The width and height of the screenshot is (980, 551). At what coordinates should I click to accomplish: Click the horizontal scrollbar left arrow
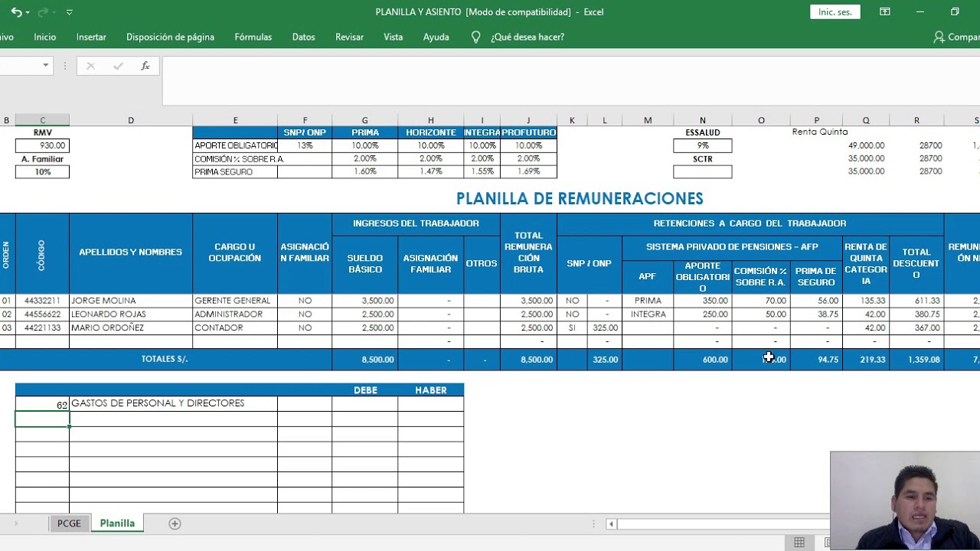point(611,524)
